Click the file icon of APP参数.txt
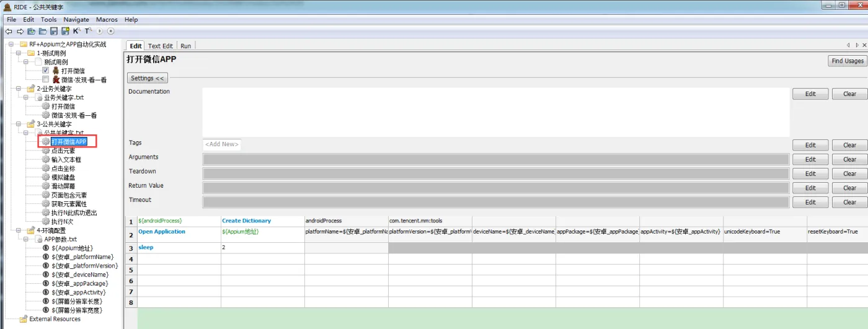The height and width of the screenshot is (329, 868). [39, 239]
